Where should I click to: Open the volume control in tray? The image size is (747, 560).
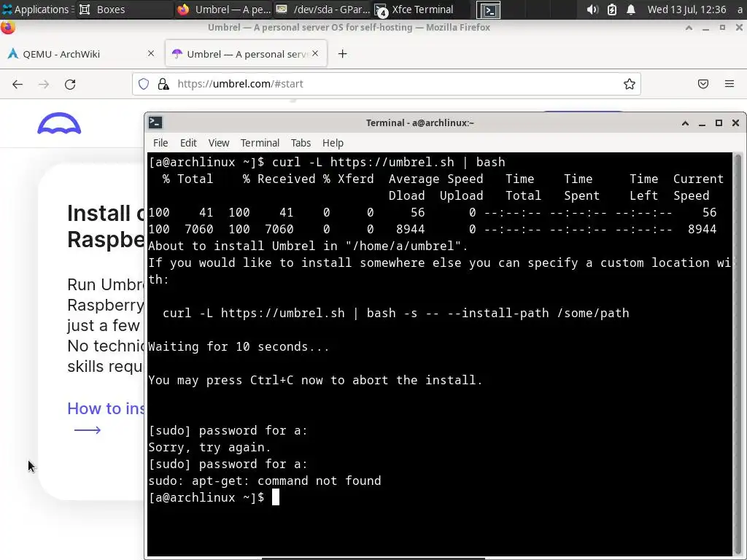592,9
